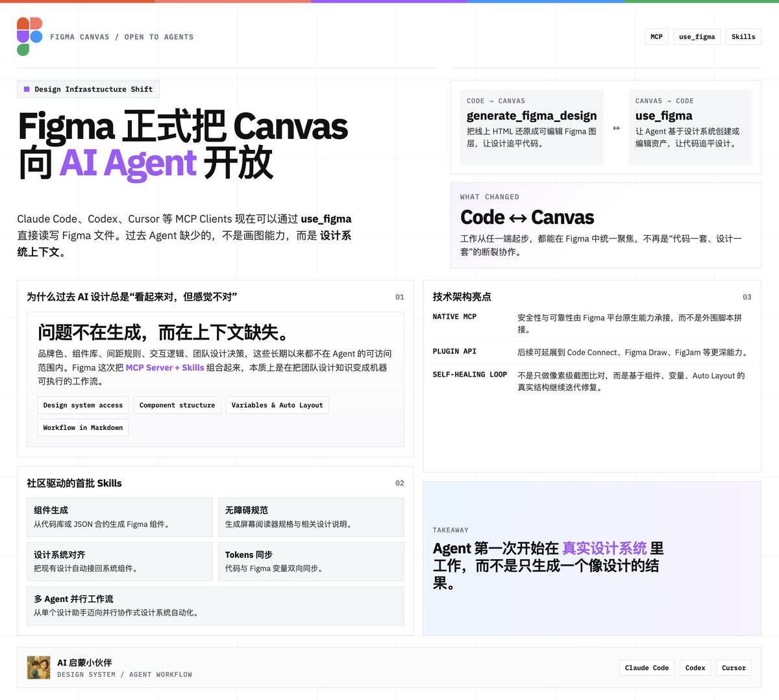
Task: Select the Workflow in Markdown chip
Action: (82, 427)
